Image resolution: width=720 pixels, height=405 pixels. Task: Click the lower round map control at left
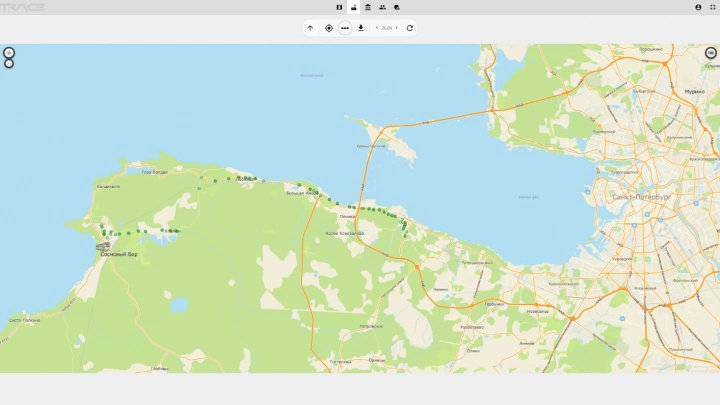[x=9, y=64]
